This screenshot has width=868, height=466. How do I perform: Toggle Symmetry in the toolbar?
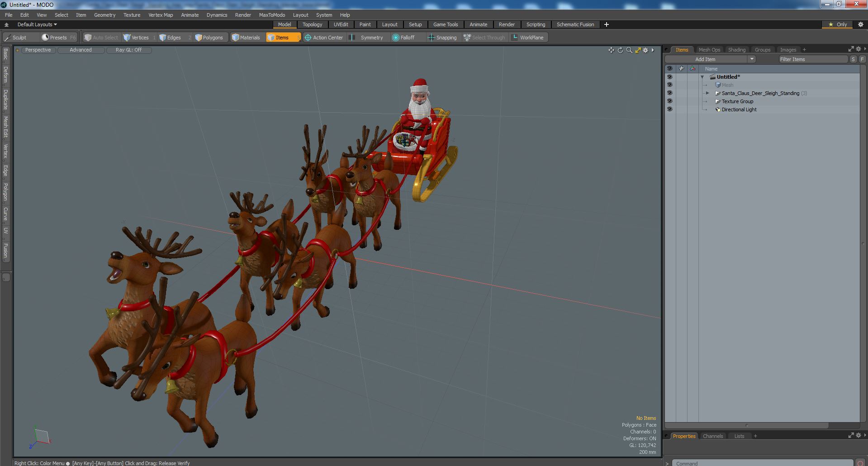point(368,38)
